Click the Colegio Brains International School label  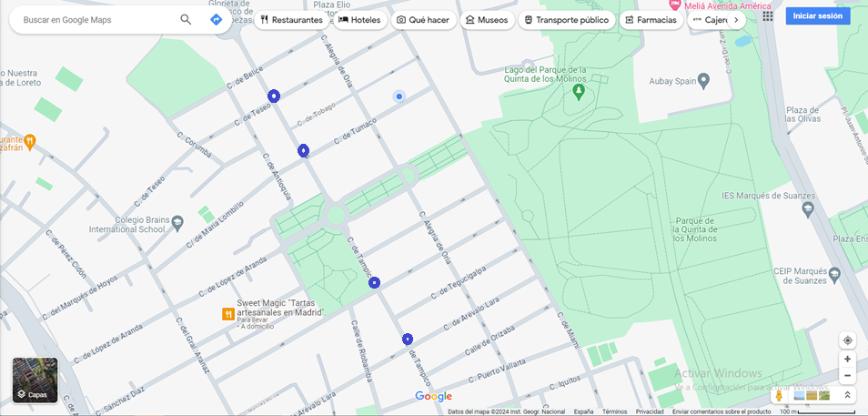[x=129, y=224]
